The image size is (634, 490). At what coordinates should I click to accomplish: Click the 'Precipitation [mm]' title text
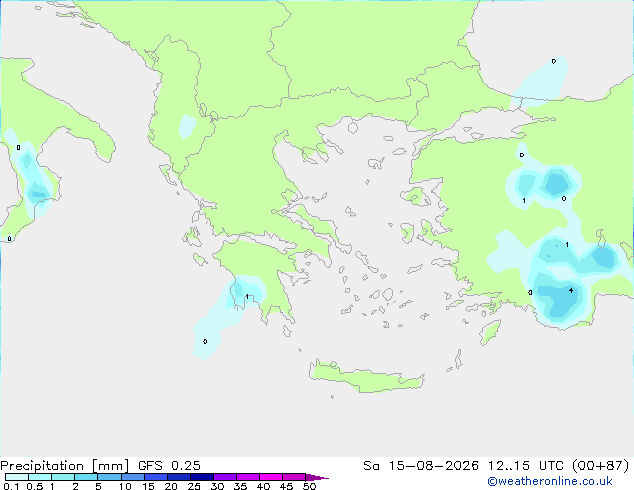(x=64, y=466)
